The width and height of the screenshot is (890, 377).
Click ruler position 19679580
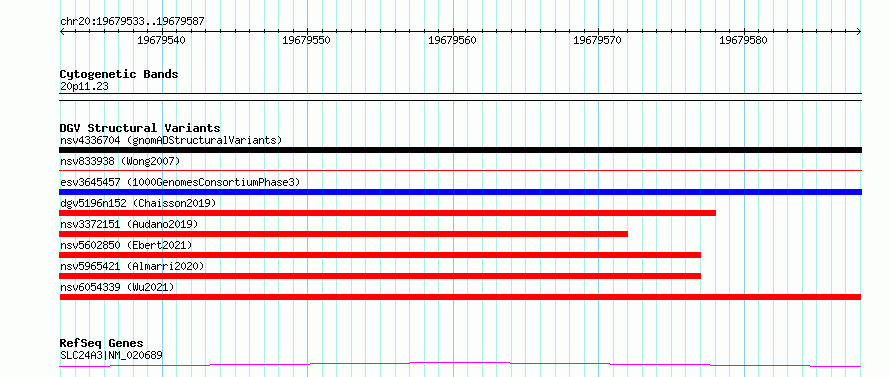pos(743,40)
